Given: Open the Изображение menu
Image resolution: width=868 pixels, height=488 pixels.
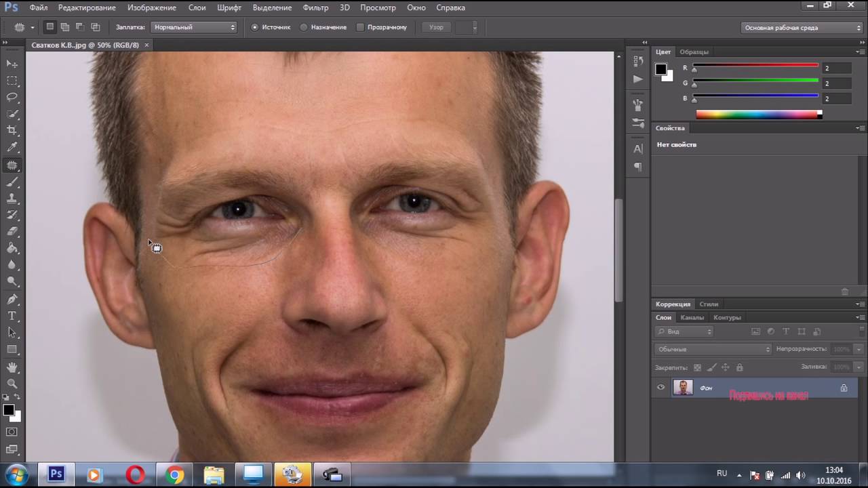Looking at the screenshot, I should coord(151,7).
